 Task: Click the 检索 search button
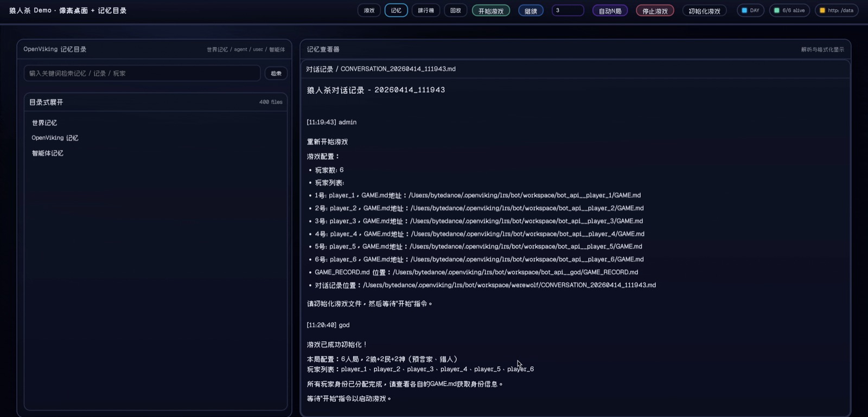tap(276, 73)
